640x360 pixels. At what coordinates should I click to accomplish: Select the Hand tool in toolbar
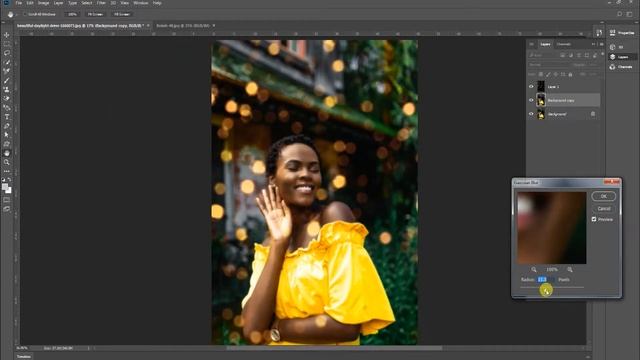click(x=7, y=153)
